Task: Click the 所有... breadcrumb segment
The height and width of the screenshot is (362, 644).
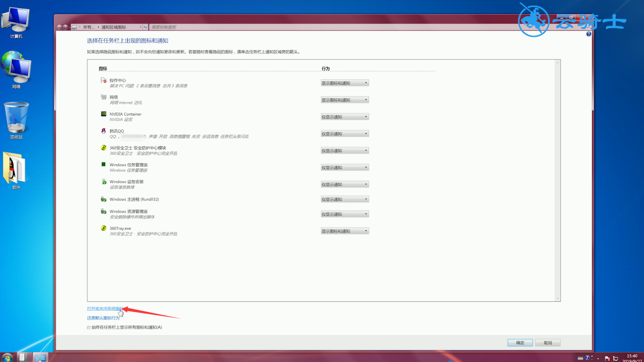Action: (x=89, y=27)
